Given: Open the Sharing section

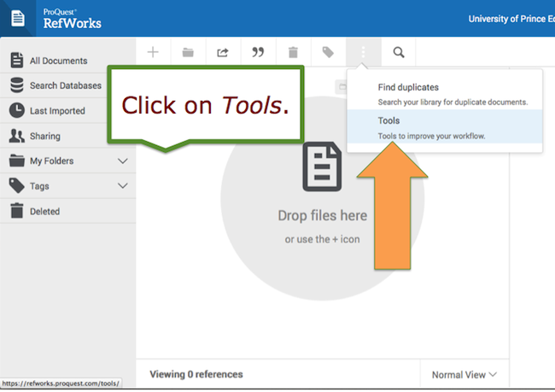Looking at the screenshot, I should tap(44, 136).
